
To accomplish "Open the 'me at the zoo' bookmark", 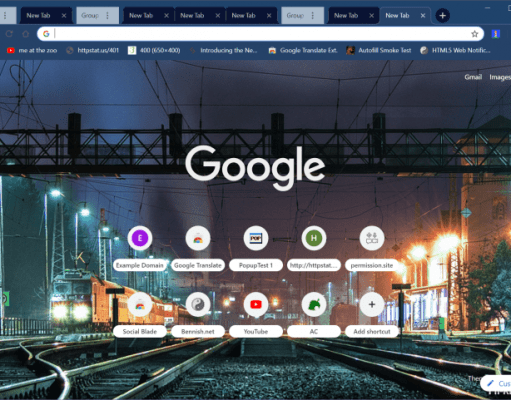I will pos(32,50).
